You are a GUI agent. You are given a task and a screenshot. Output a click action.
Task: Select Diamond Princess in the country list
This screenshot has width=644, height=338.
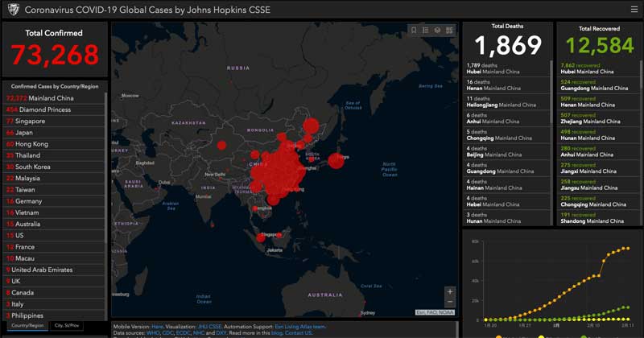tap(54, 109)
